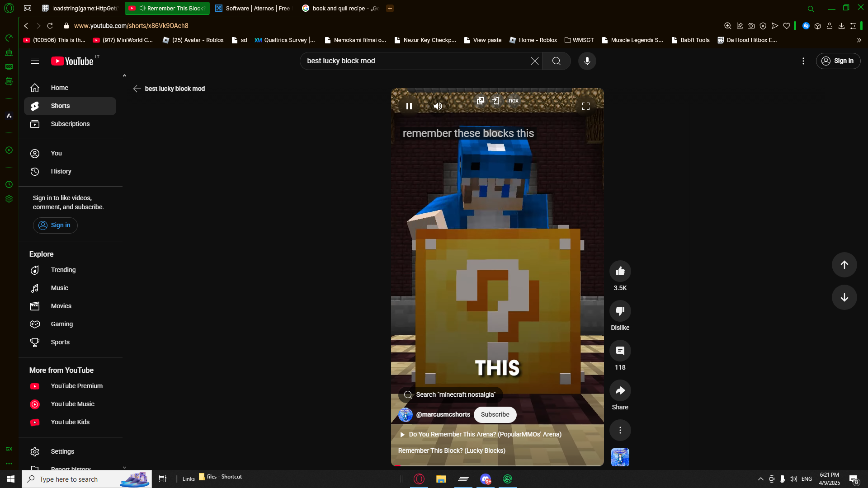
Task: Share this Shorts video
Action: pos(620,390)
